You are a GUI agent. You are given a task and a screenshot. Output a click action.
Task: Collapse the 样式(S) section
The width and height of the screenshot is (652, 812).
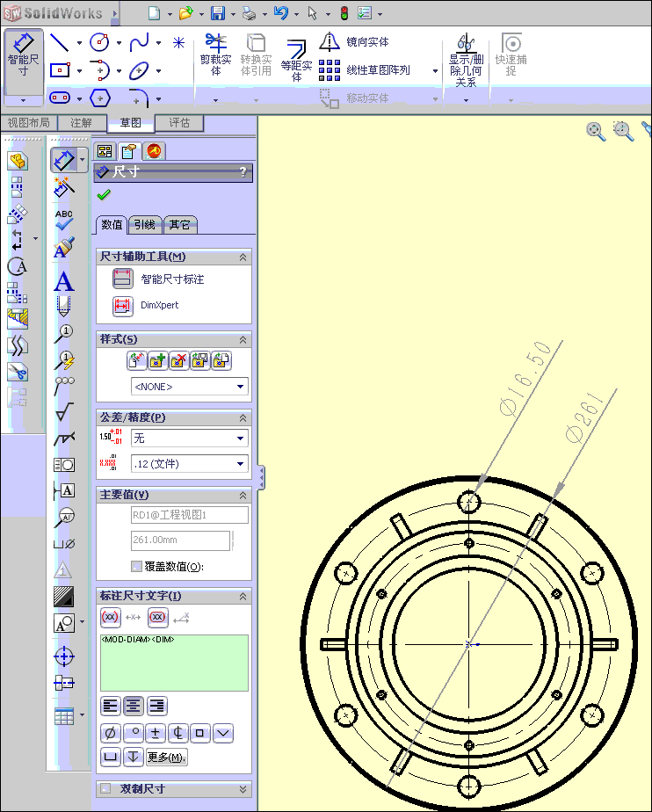pos(243,340)
